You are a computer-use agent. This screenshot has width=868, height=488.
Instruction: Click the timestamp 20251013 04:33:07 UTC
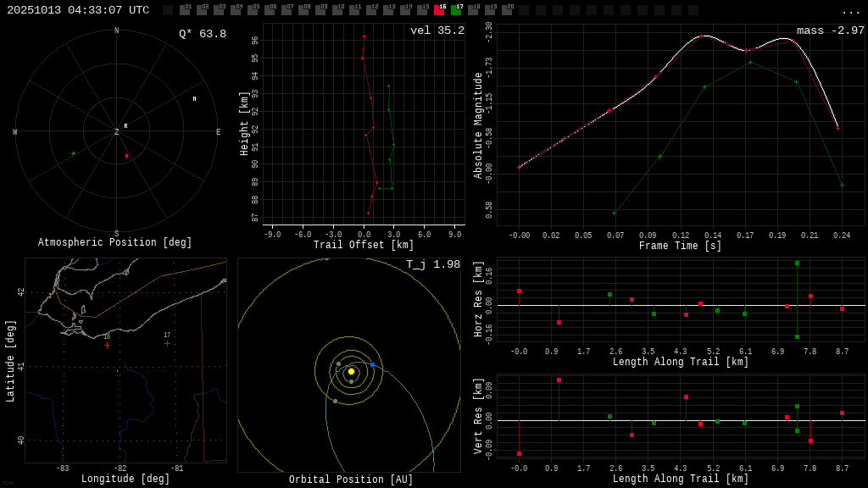point(78,10)
